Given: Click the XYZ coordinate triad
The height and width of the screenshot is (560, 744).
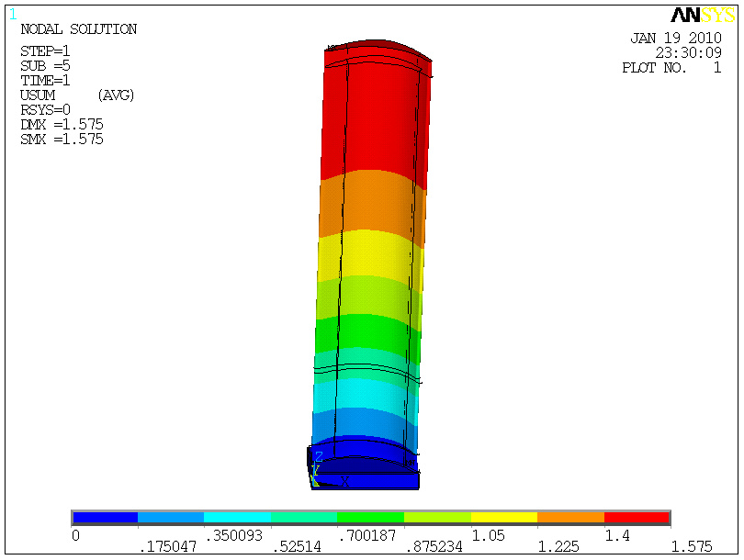Looking at the screenshot, I should [x=330, y=469].
